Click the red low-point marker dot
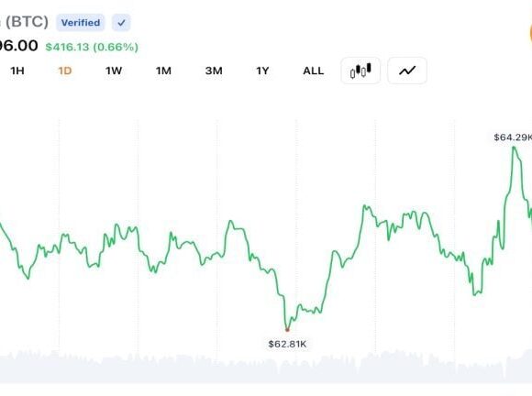 pyautogui.click(x=287, y=330)
